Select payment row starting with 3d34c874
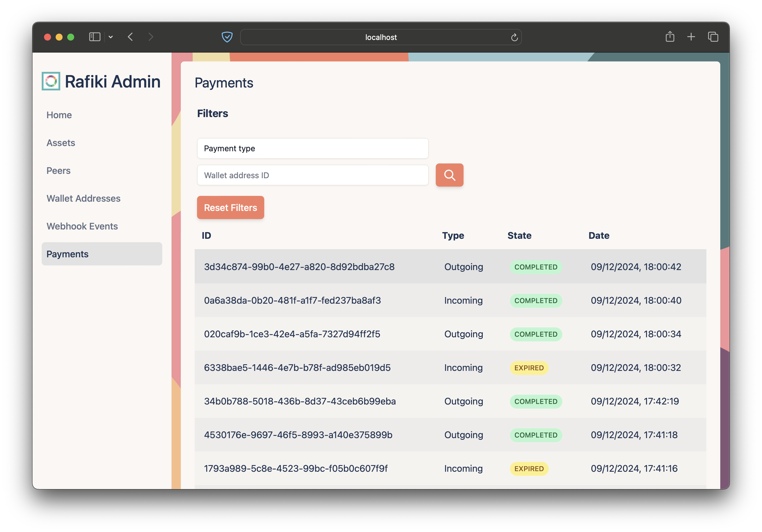 [299, 267]
